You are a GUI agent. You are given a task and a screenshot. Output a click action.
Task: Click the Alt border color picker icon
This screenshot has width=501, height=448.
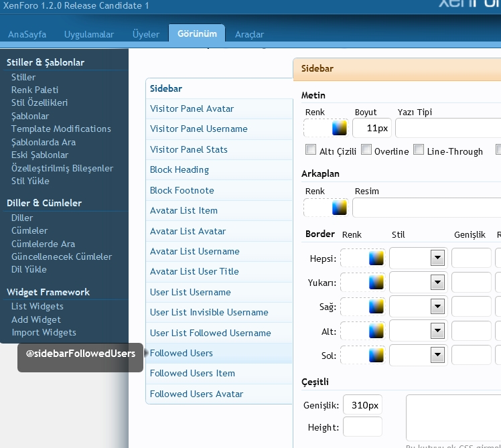(376, 330)
